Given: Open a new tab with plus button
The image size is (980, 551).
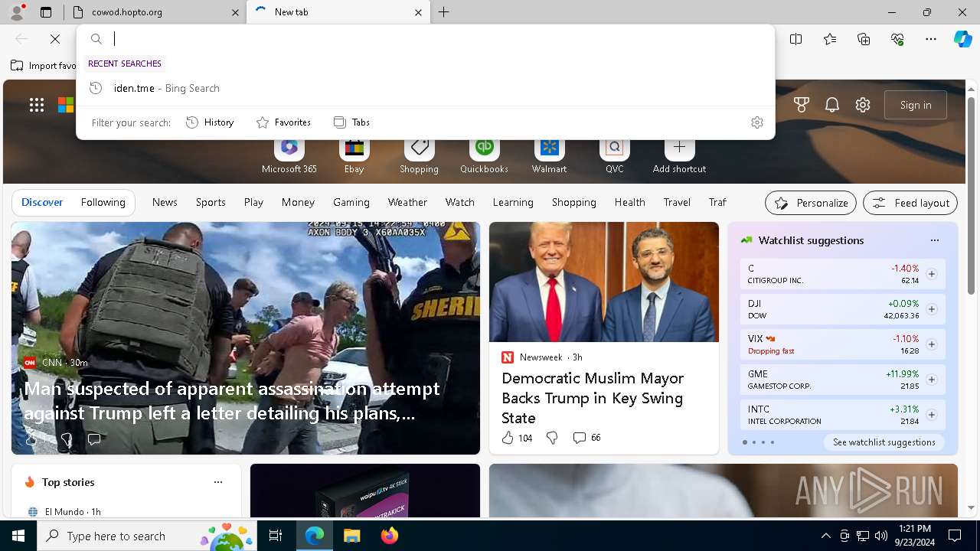Looking at the screenshot, I should tap(444, 12).
